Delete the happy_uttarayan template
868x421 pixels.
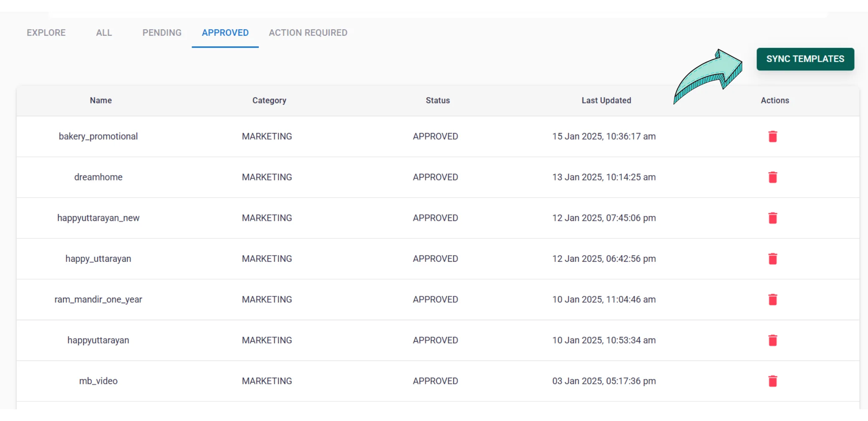click(772, 259)
